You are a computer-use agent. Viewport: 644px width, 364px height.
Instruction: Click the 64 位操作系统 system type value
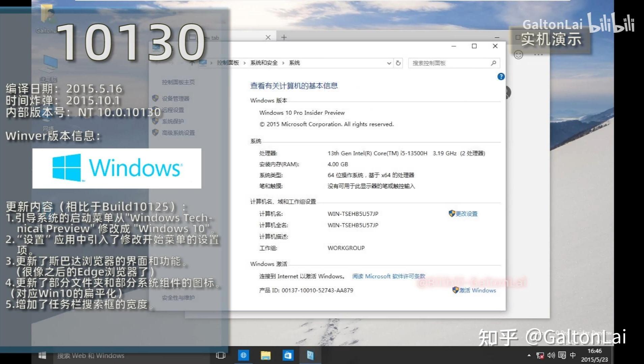click(x=371, y=175)
